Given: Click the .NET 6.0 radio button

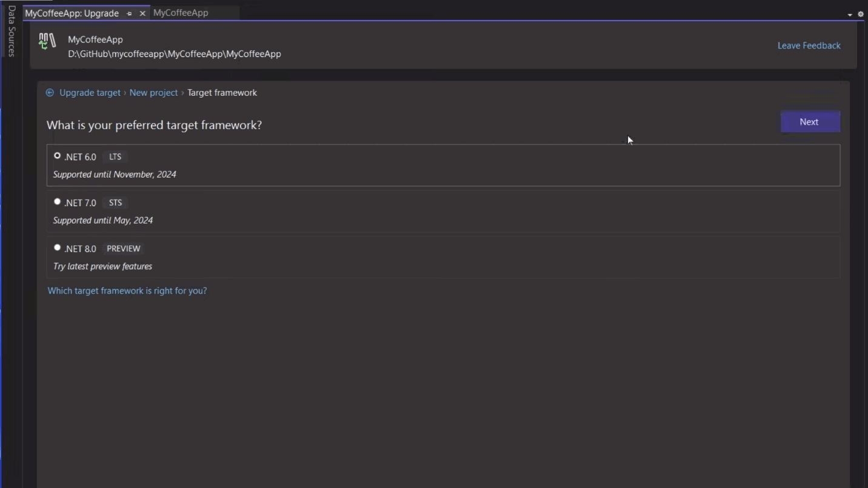Looking at the screenshot, I should tap(57, 155).
